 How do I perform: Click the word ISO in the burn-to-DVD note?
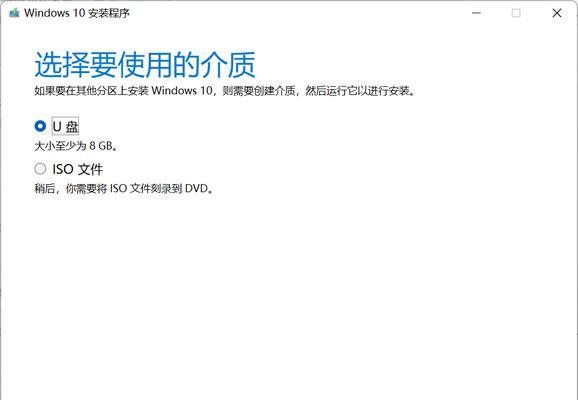coord(119,189)
